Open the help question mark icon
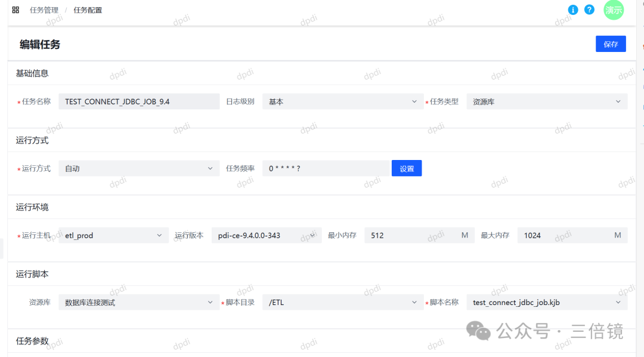 tap(589, 10)
